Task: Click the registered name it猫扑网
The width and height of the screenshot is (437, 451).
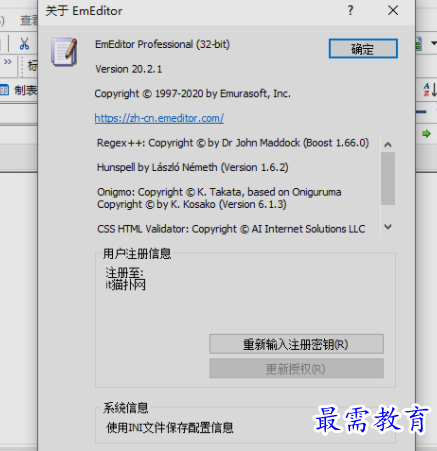Action: [x=126, y=285]
